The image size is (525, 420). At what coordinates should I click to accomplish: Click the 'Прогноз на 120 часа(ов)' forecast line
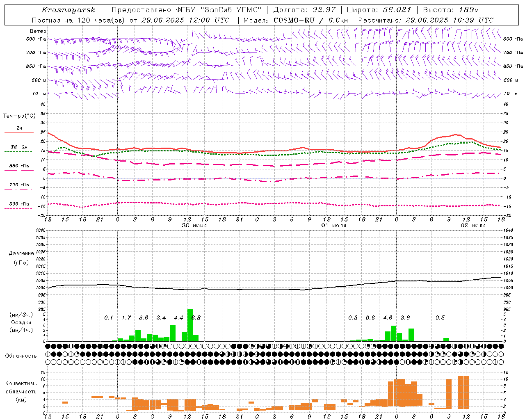(x=131, y=20)
